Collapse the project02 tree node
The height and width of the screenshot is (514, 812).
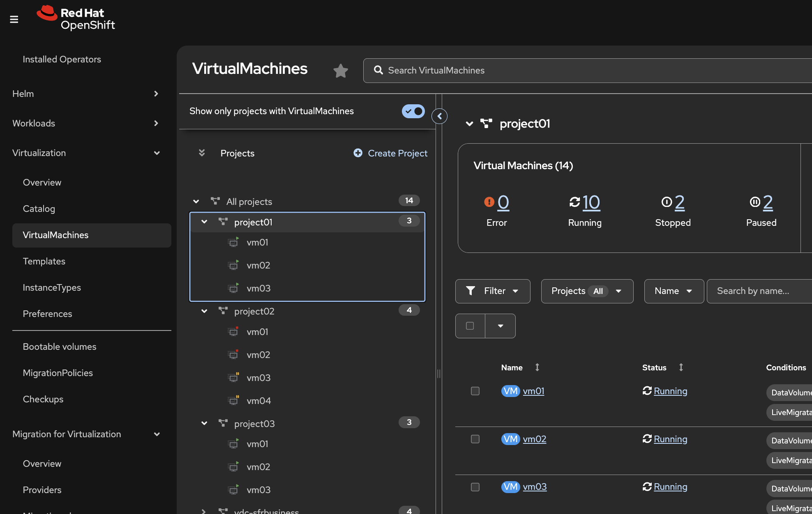204,311
